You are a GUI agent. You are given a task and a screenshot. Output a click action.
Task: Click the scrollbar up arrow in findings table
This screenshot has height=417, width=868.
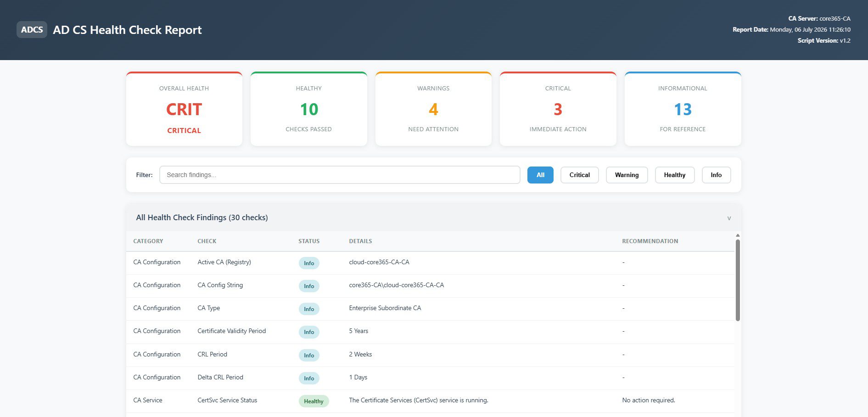click(x=738, y=235)
